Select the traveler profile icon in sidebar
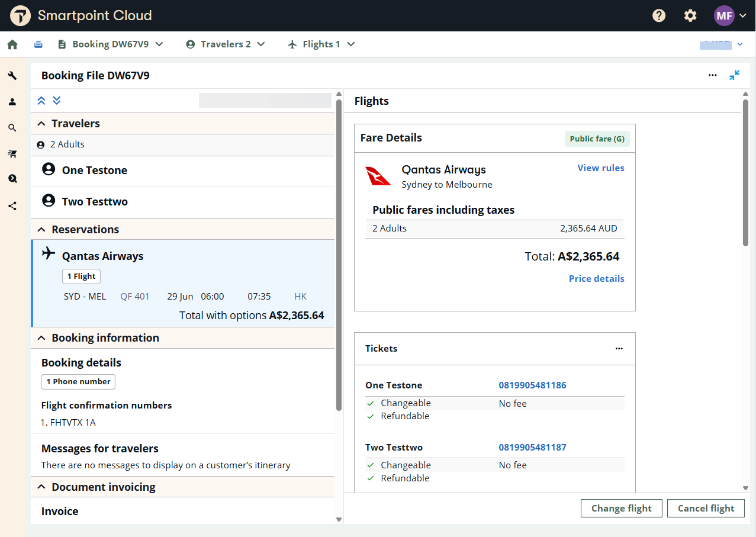Screen dimensions: 756x537 pos(12,102)
